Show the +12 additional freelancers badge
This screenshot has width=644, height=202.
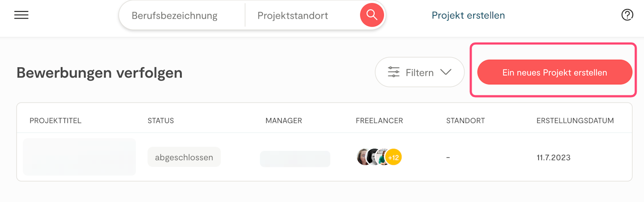point(393,157)
